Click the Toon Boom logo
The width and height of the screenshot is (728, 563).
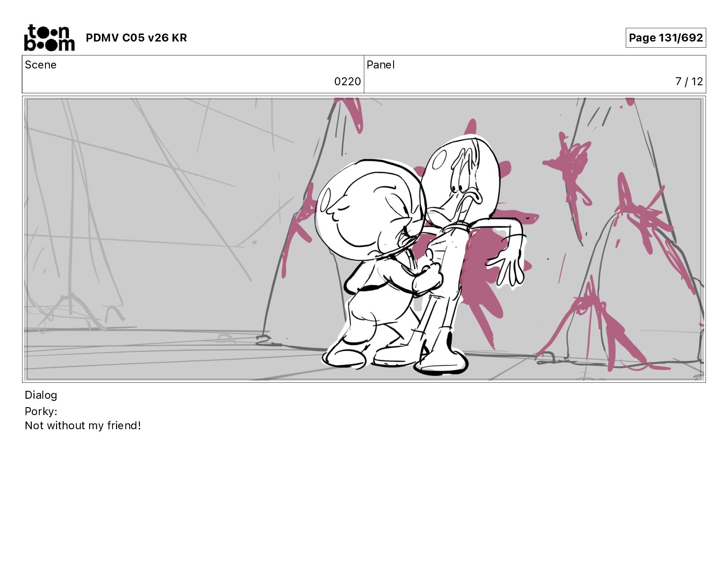(49, 38)
